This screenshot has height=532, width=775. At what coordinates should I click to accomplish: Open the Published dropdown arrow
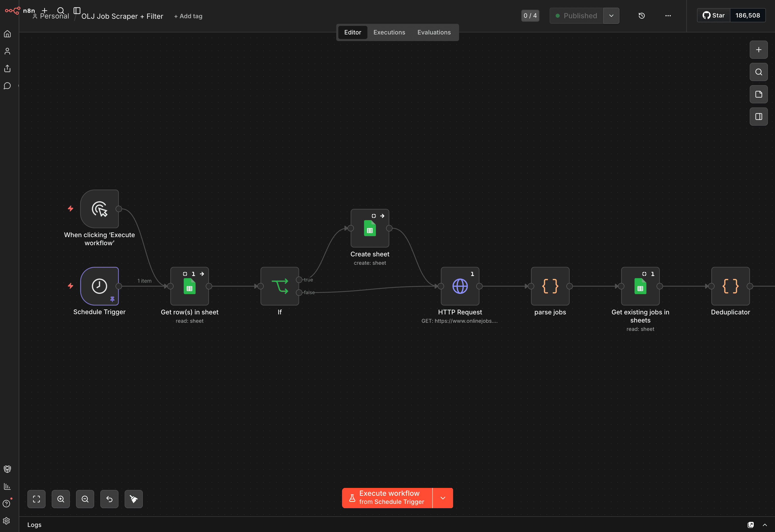pos(611,16)
